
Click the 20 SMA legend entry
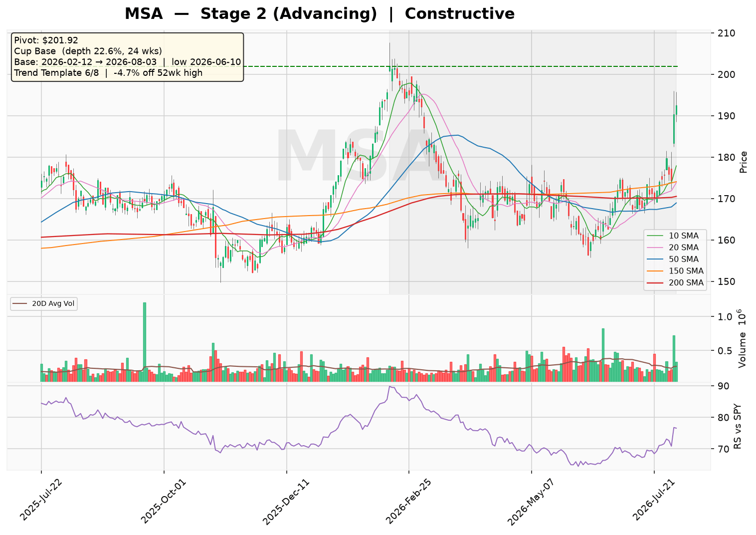tap(674, 248)
